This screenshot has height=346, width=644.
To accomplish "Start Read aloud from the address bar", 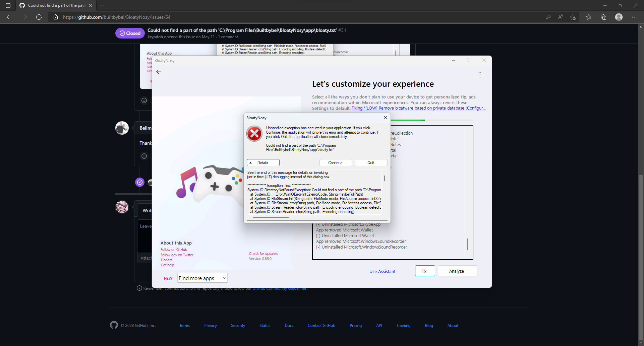I will (x=561, y=17).
